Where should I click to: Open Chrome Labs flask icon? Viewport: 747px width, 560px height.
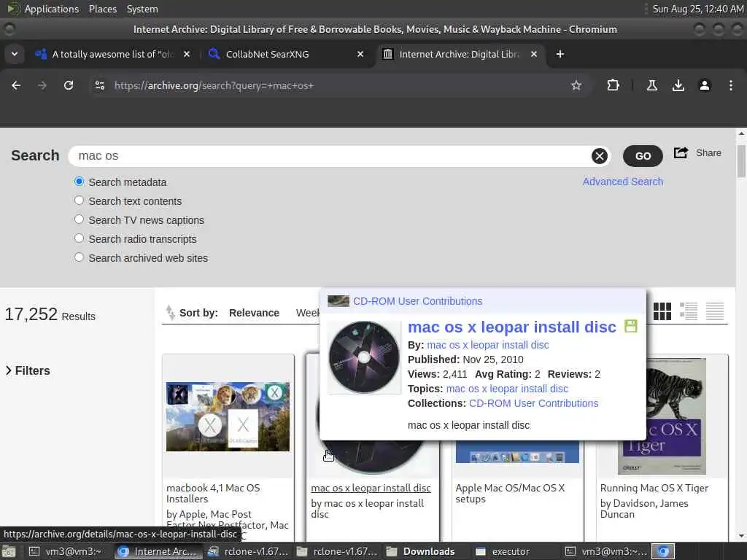(x=652, y=86)
